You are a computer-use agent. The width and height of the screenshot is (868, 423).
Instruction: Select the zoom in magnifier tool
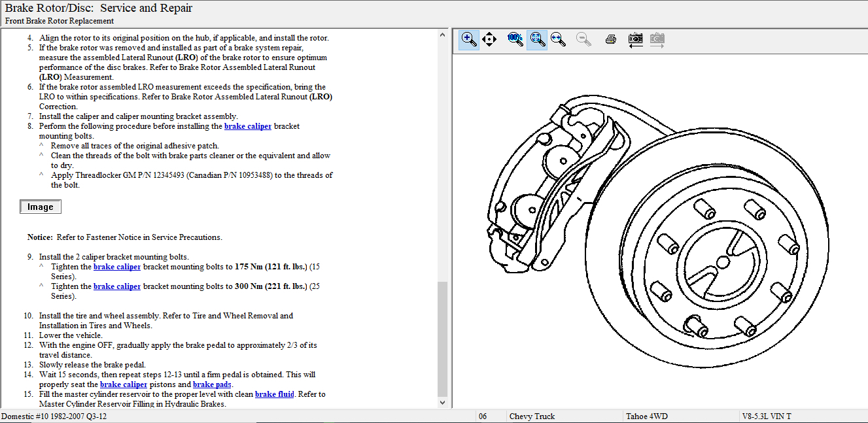coord(469,40)
